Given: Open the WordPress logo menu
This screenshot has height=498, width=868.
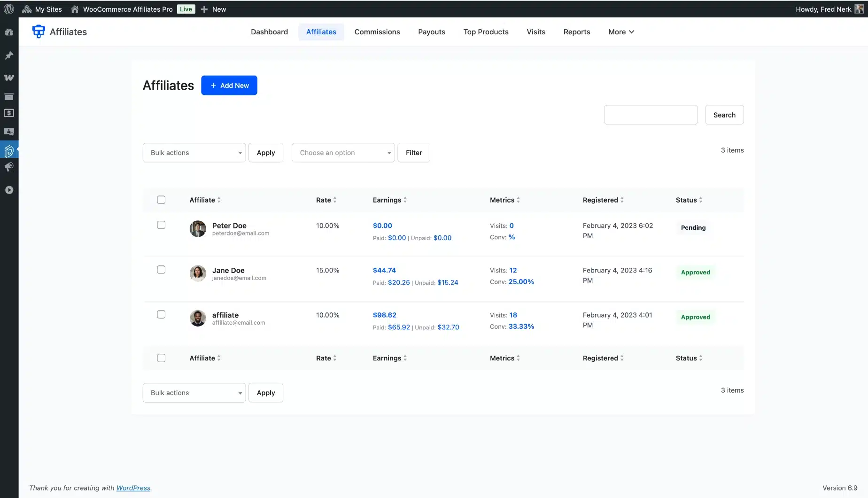Looking at the screenshot, I should 9,9.
